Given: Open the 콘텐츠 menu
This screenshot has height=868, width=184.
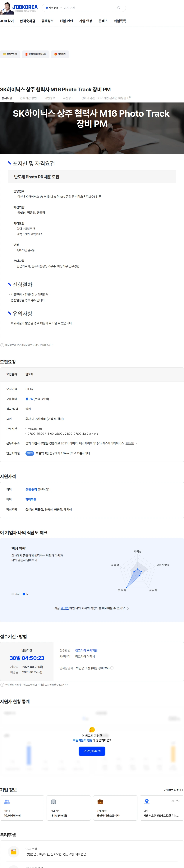Looking at the screenshot, I should 103,21.
